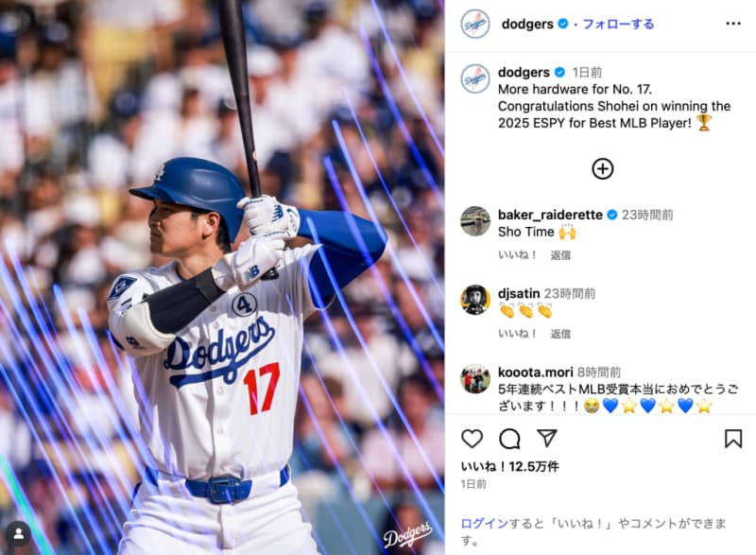This screenshot has height=555, width=756.
Task: Like baker_raiderette's comment via いいね！
Action: 517,254
